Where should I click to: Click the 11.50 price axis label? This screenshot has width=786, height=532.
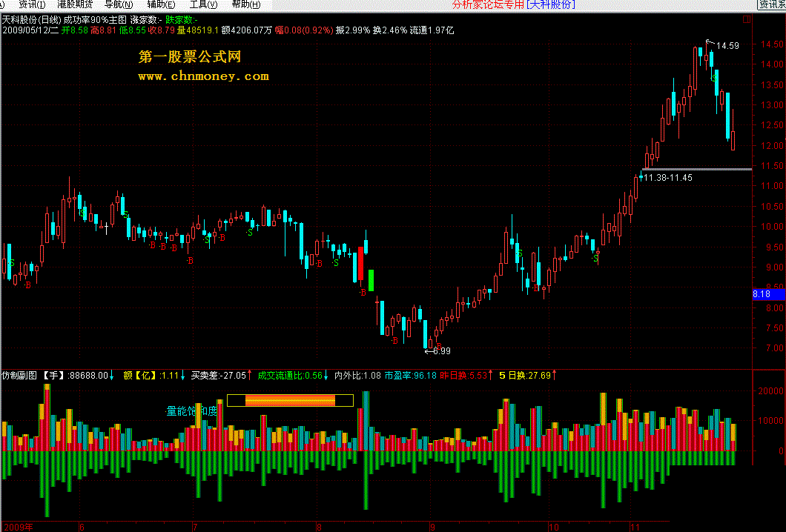pyautogui.click(x=772, y=166)
